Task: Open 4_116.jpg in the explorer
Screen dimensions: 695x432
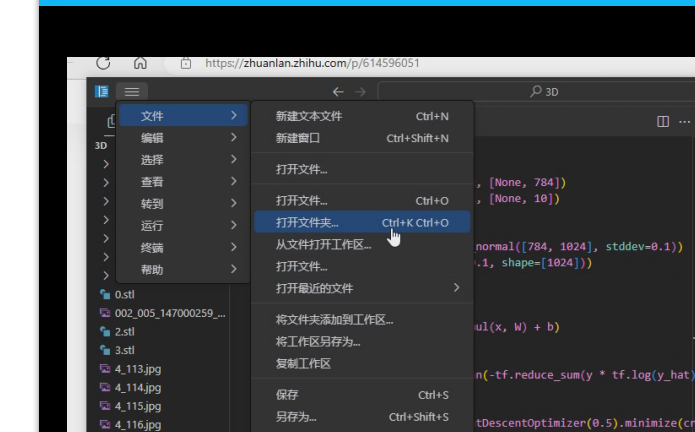Action: (138, 425)
